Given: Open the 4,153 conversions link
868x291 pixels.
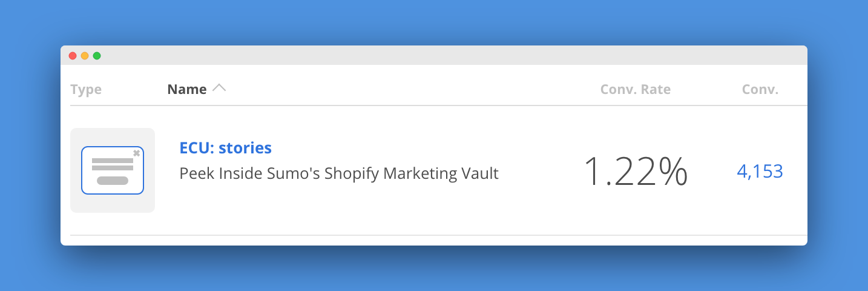Looking at the screenshot, I should pyautogui.click(x=760, y=172).
